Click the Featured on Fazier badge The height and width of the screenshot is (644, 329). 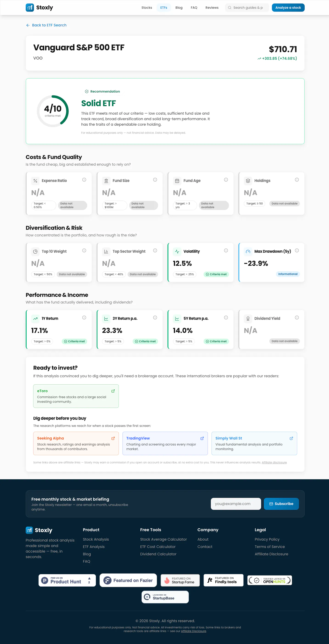128,580
